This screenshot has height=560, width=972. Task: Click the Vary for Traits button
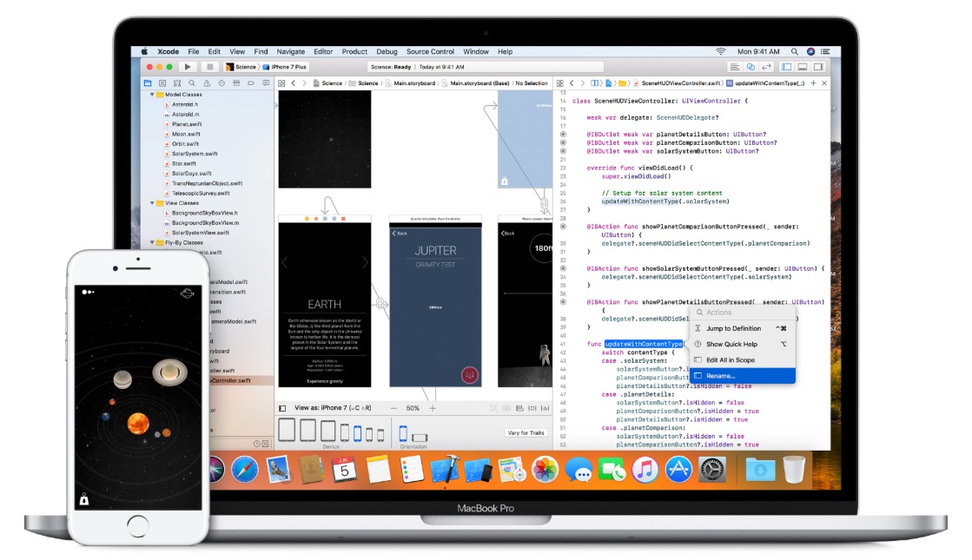[x=526, y=432]
